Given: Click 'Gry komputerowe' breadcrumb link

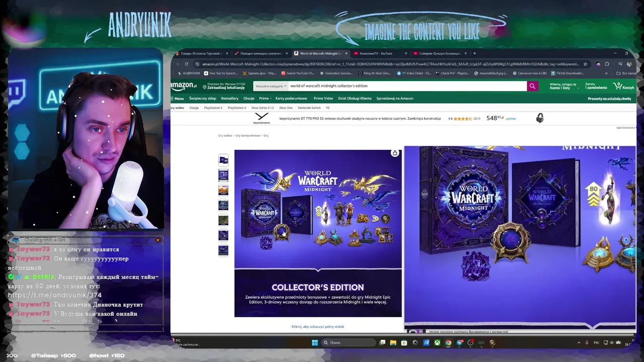Looking at the screenshot, I should 248,136.
